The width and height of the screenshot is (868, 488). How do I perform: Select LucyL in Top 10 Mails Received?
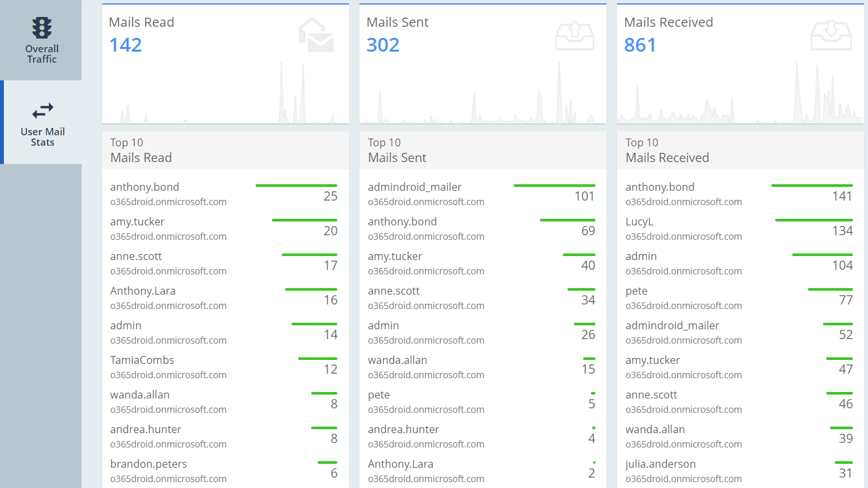[639, 221]
